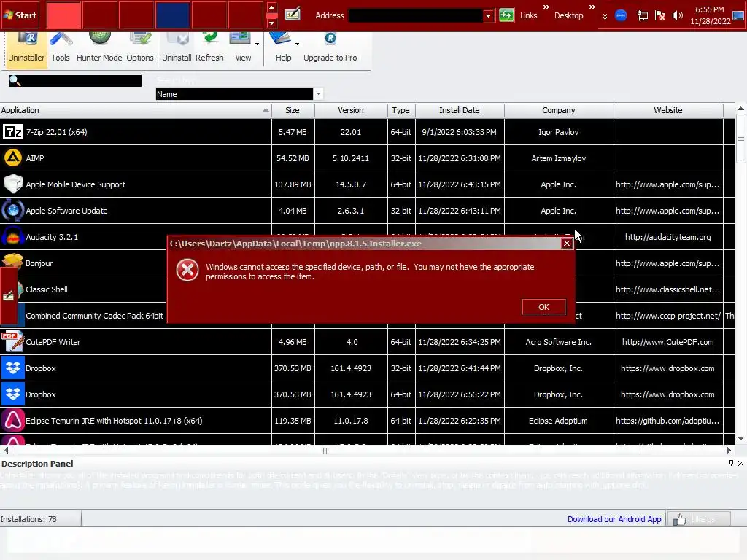Select the 64-bit Dropbox icon
Image resolution: width=747 pixels, height=560 pixels.
[13, 394]
